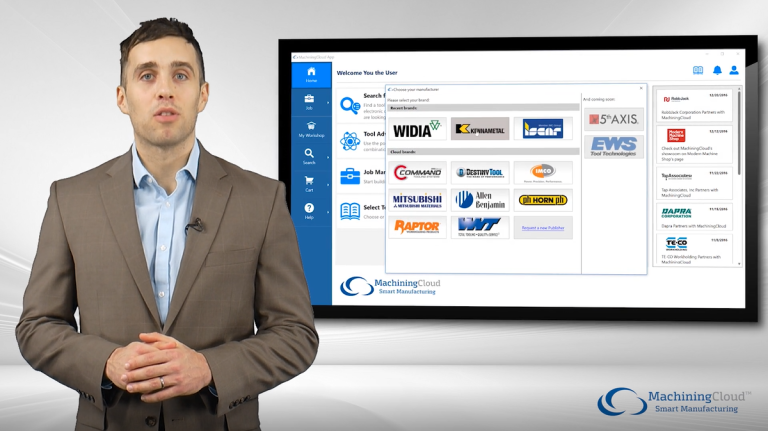Click the EWS Tool Technologies tile

click(x=614, y=147)
